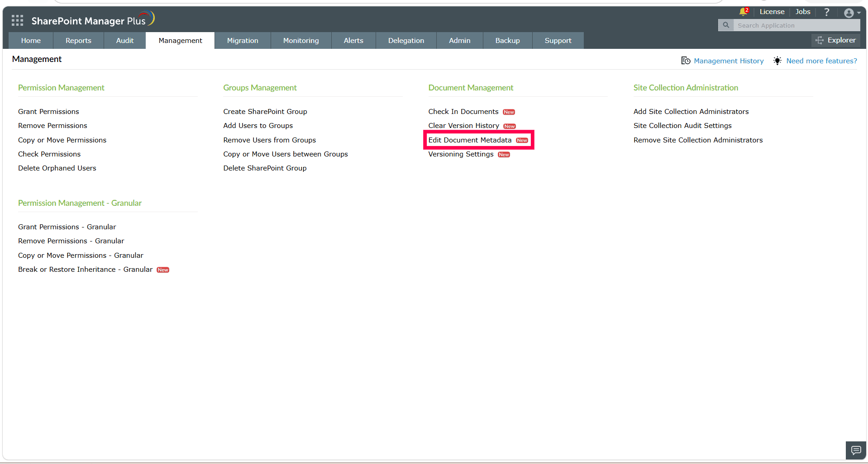Viewport: 868px width, 464px height.
Task: Open Check Permissions
Action: tap(49, 154)
